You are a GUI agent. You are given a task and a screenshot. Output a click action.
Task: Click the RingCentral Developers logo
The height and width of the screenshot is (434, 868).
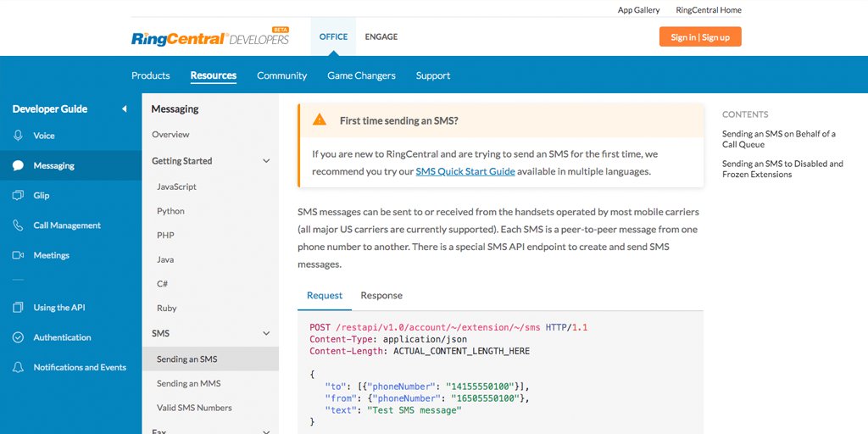[210, 38]
